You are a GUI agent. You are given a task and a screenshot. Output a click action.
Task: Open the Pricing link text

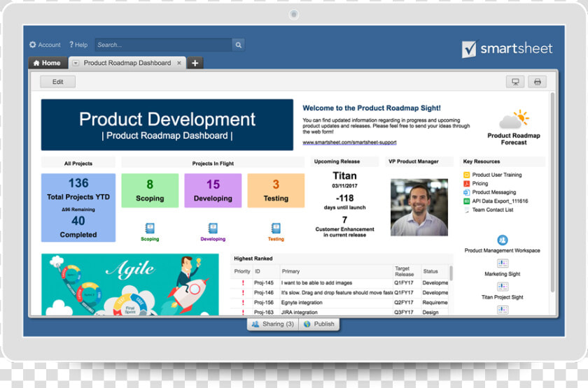(480, 183)
